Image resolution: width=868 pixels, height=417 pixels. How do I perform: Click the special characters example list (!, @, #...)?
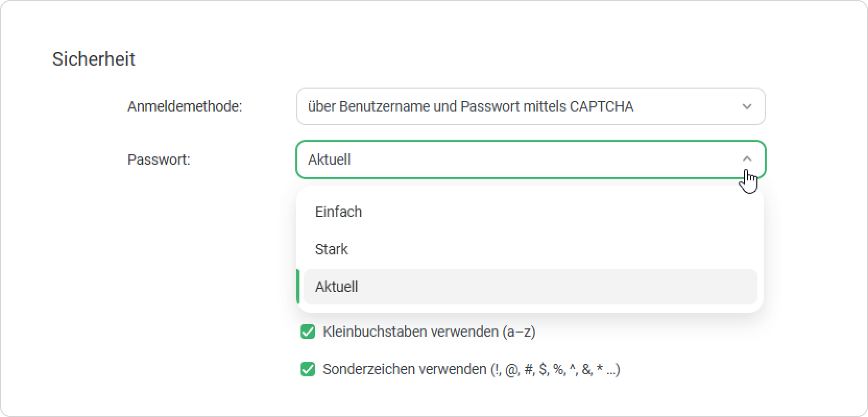pos(555,369)
